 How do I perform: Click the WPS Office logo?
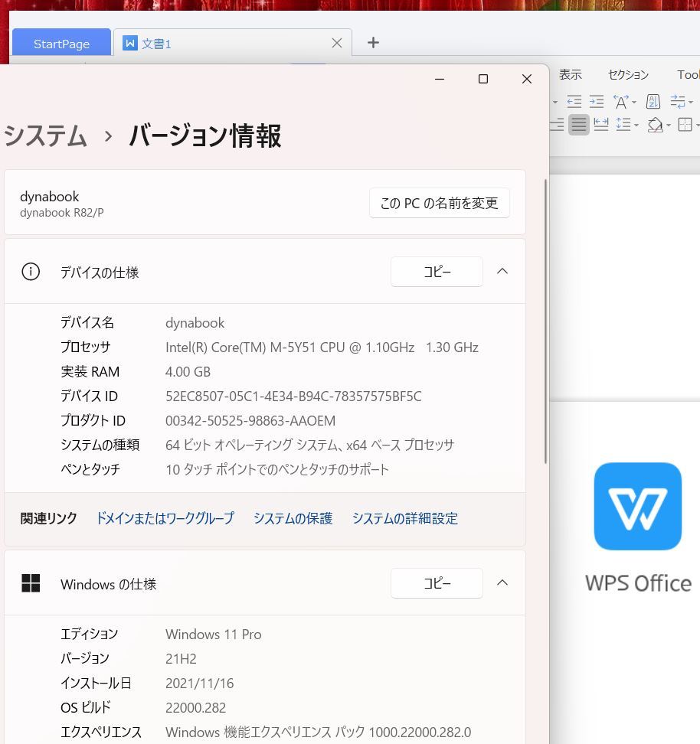pos(638,506)
